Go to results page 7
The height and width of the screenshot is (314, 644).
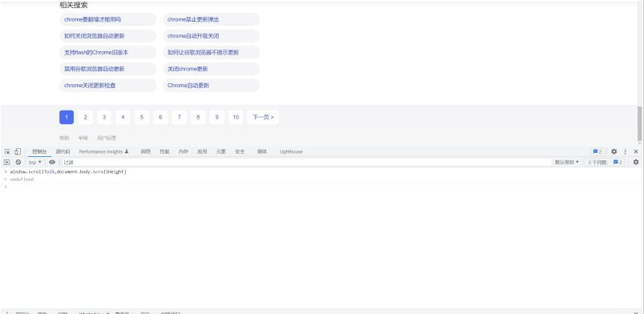coord(179,117)
